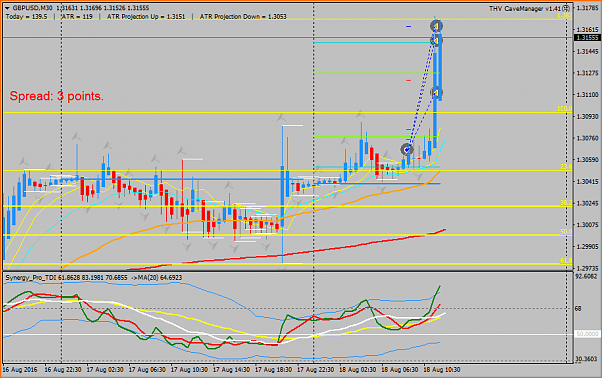The width and height of the screenshot is (602, 378).
Task: Click the '17 Aug 18:30' time axis label
Action: pyautogui.click(x=274, y=370)
